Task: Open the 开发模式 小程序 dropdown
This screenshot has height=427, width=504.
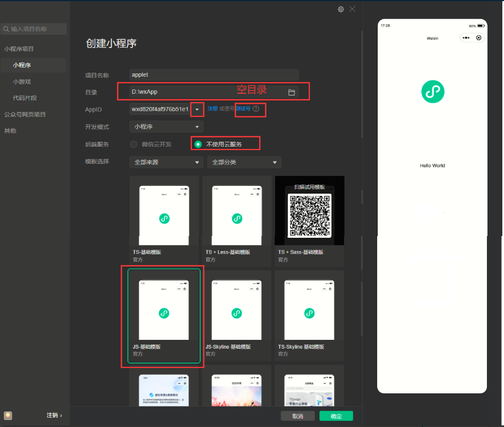Action: (x=167, y=127)
